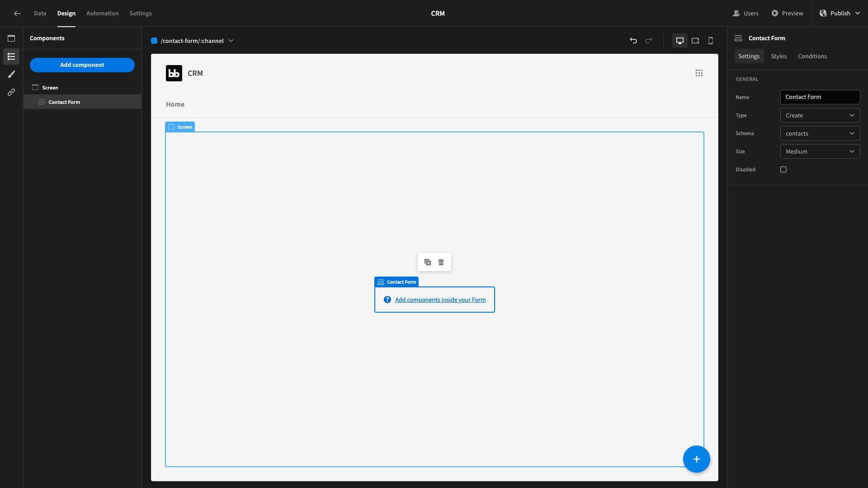
Task: Switch to the Conditions tab
Action: [x=812, y=56]
